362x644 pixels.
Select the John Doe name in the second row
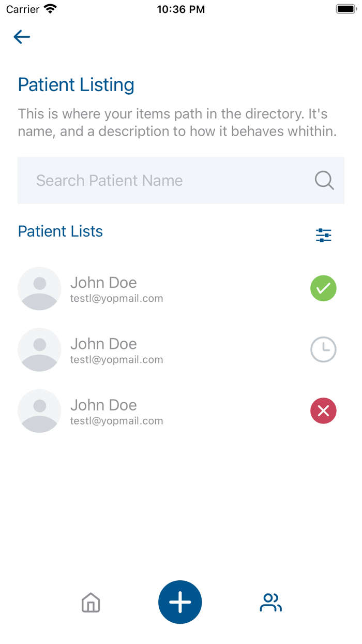(x=103, y=344)
